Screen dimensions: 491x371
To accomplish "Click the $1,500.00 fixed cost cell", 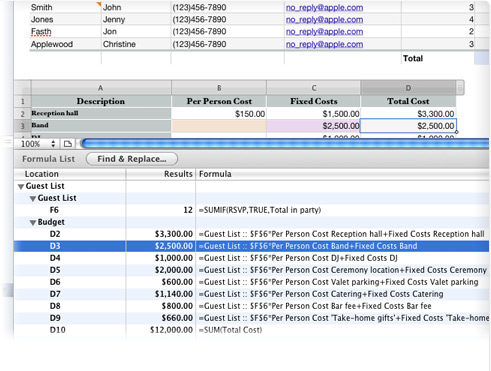I will click(x=314, y=114).
